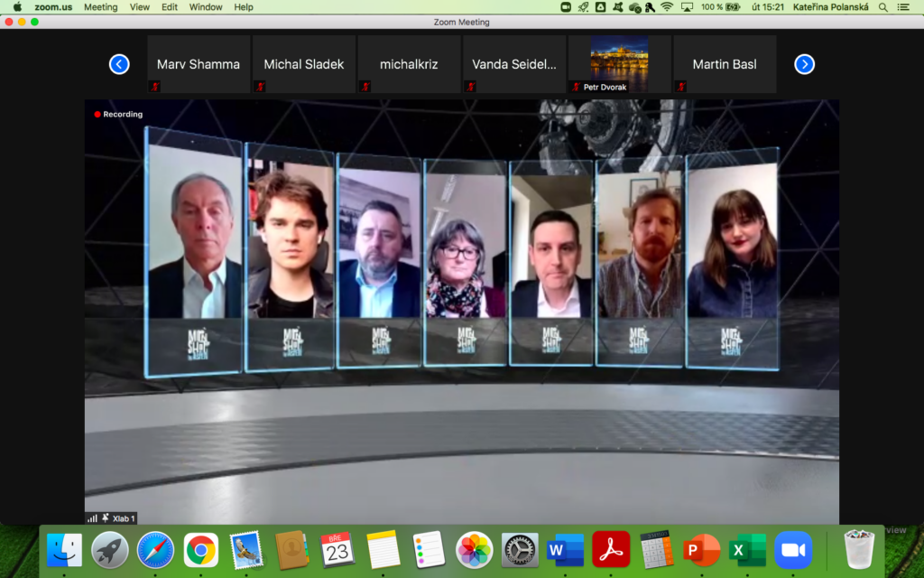Screen dimensions: 924x578
Task: Select Martin Basl participant tile
Action: pyautogui.click(x=725, y=64)
